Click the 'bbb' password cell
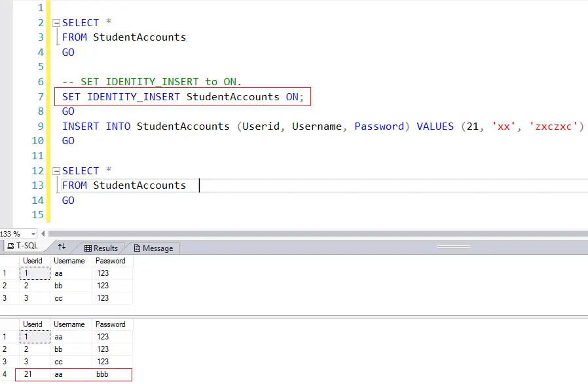 [x=111, y=374]
